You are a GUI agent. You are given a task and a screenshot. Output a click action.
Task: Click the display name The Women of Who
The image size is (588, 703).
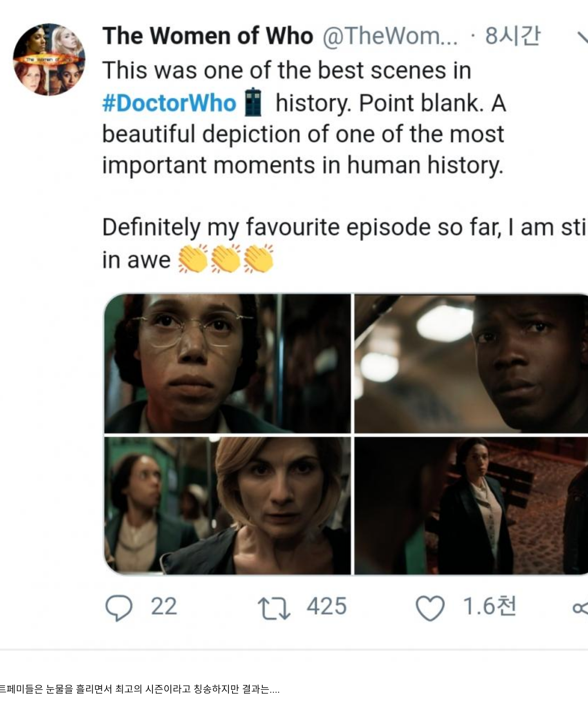point(208,36)
